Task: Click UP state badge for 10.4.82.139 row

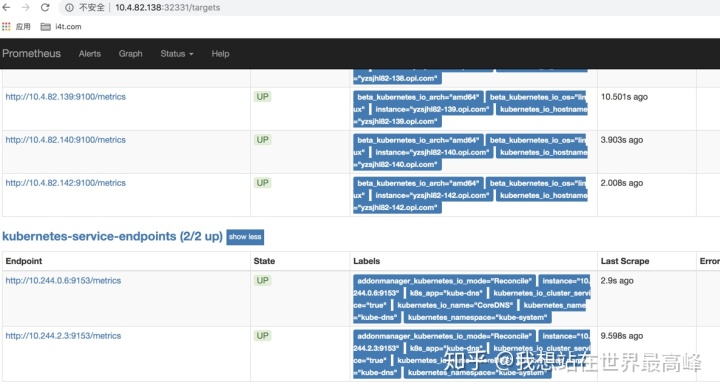Action: [263, 97]
